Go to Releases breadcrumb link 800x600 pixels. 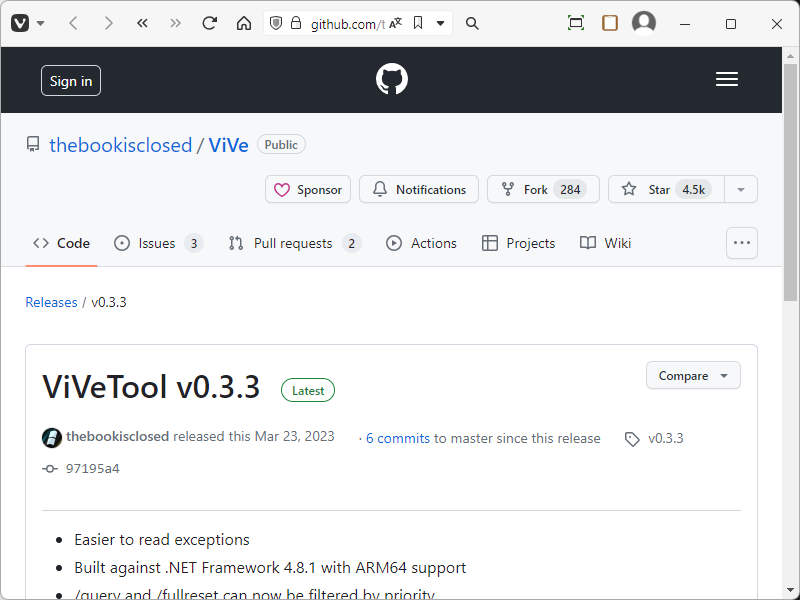pos(52,303)
